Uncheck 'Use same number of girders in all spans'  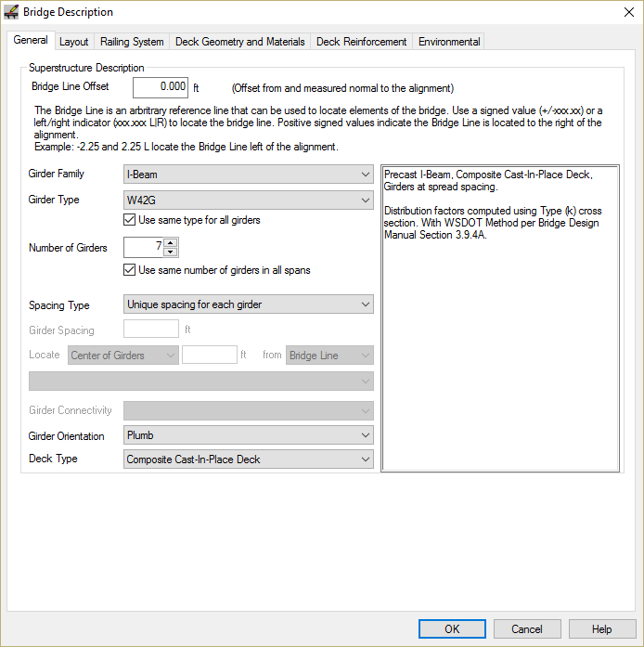[130, 270]
